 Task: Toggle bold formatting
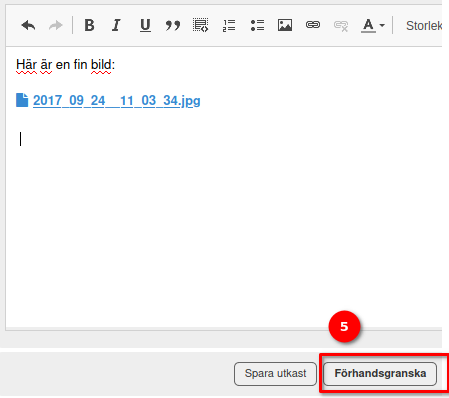[x=89, y=25]
